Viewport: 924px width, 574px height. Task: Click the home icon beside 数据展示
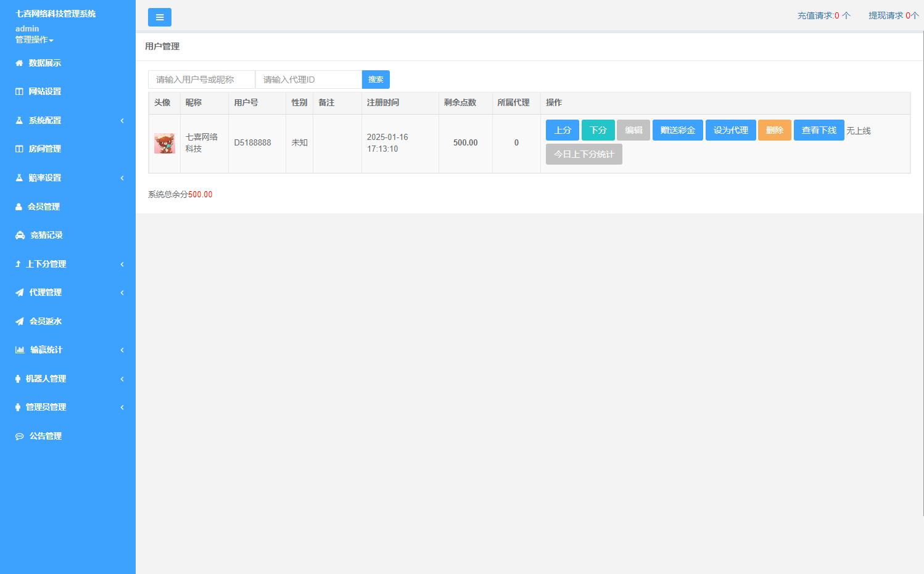(x=19, y=63)
